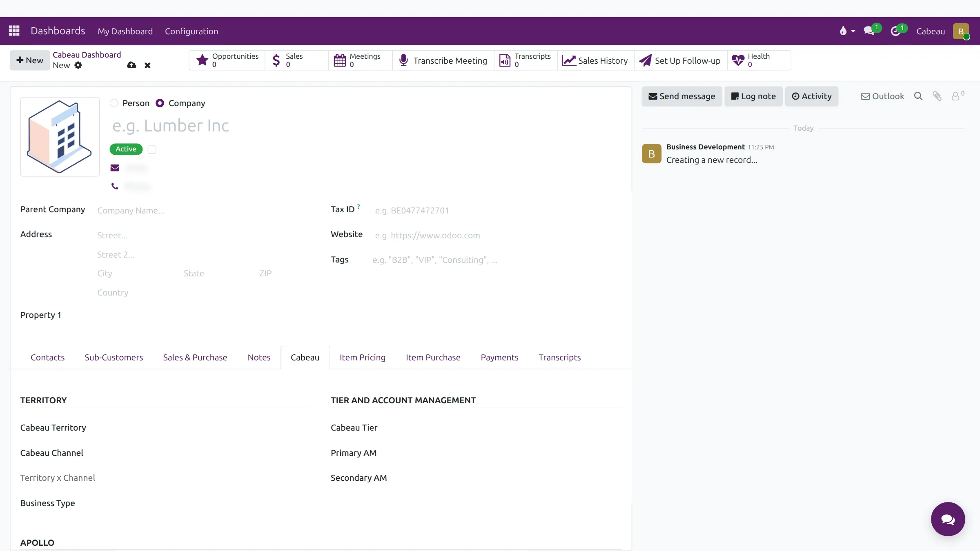The image size is (980, 551).
Task: Open Opportunities star stat button
Action: click(227, 60)
